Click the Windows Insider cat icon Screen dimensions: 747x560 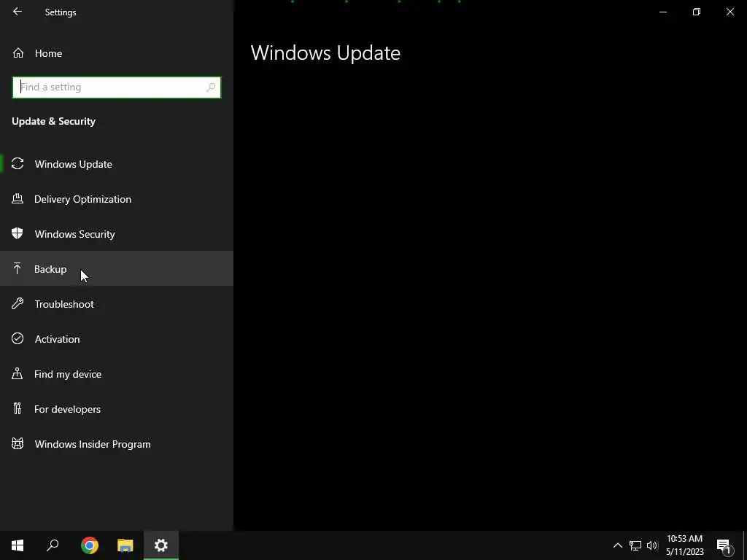click(x=18, y=443)
